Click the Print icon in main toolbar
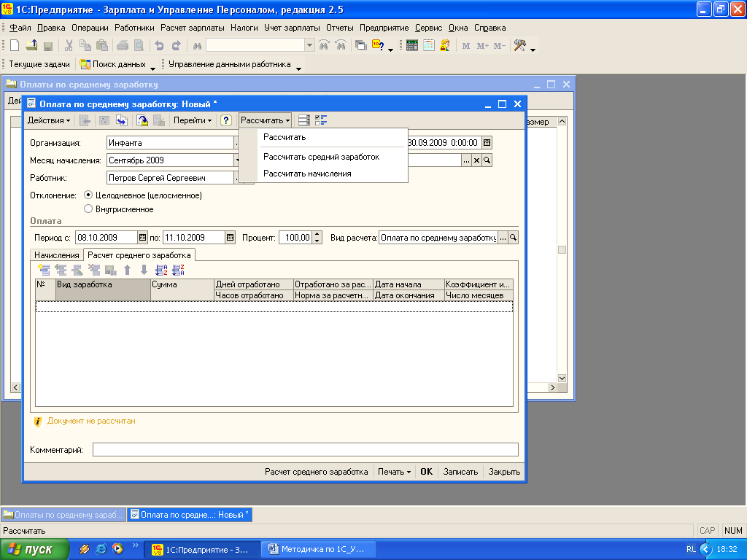The width and height of the screenshot is (747, 560). tap(123, 45)
